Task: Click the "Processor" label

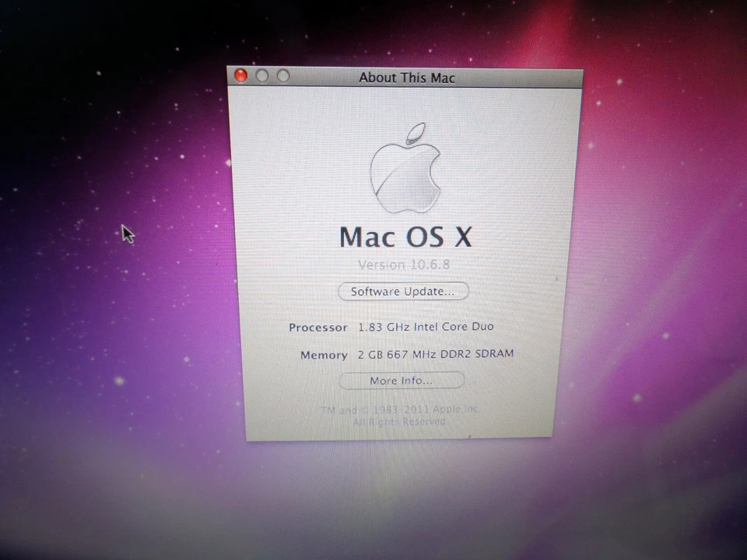Action: point(317,327)
